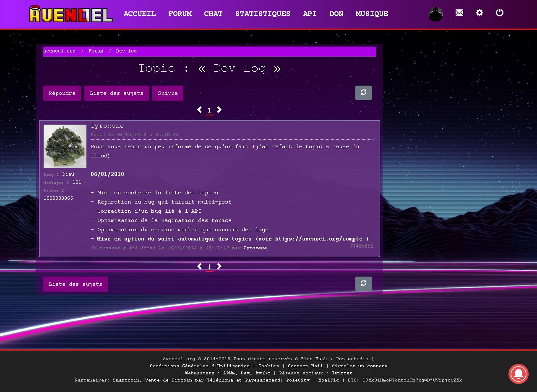Click the bold 06/01/2018 heading in post

click(107, 174)
